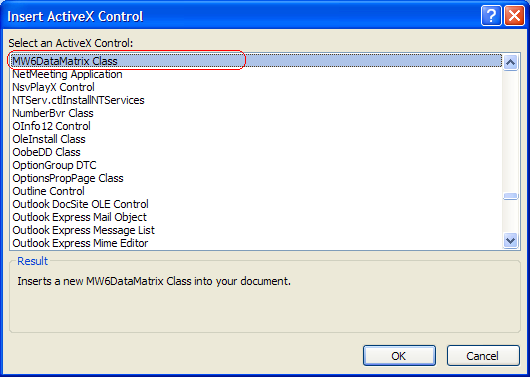Select NTServ.ctlInstallNTServices entry
The image size is (530, 377).
(x=256, y=100)
